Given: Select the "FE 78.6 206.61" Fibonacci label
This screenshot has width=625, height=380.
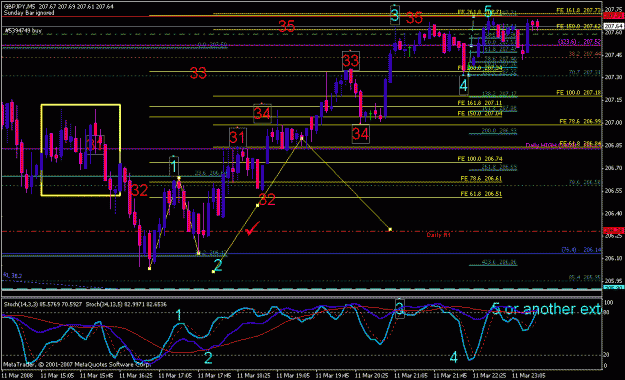Looking at the screenshot, I should tap(481, 179).
